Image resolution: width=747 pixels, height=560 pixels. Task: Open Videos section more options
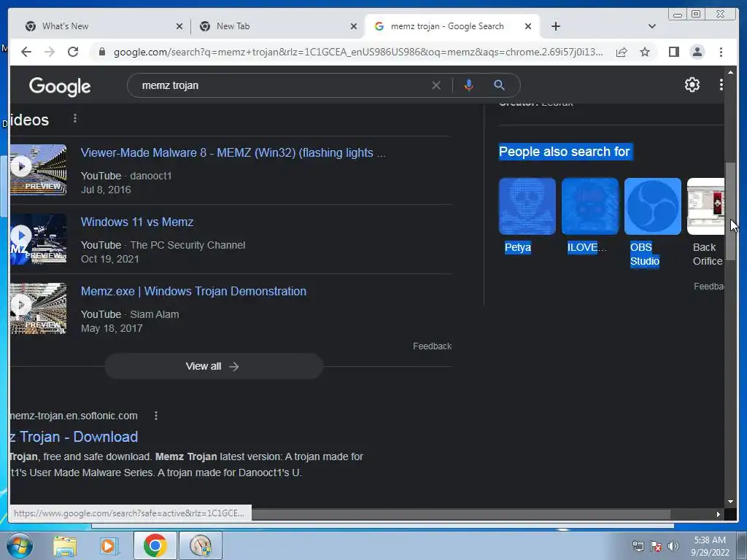click(75, 119)
